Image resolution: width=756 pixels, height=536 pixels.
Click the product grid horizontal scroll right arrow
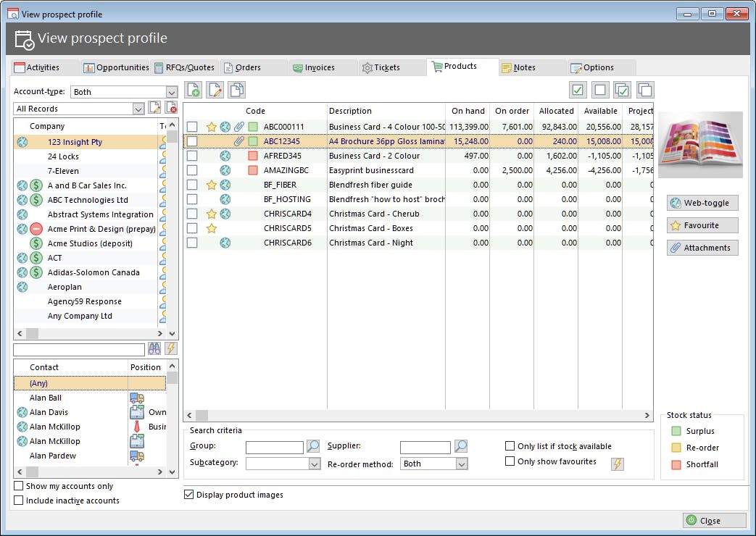(647, 415)
